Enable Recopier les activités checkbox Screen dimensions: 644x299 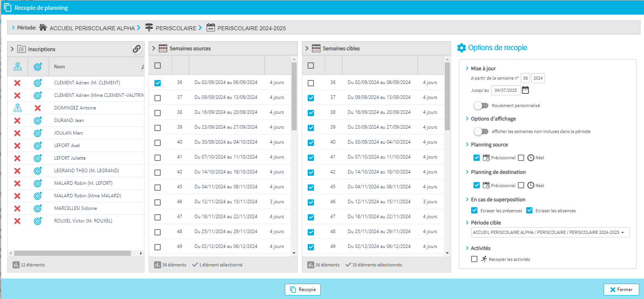[474, 259]
